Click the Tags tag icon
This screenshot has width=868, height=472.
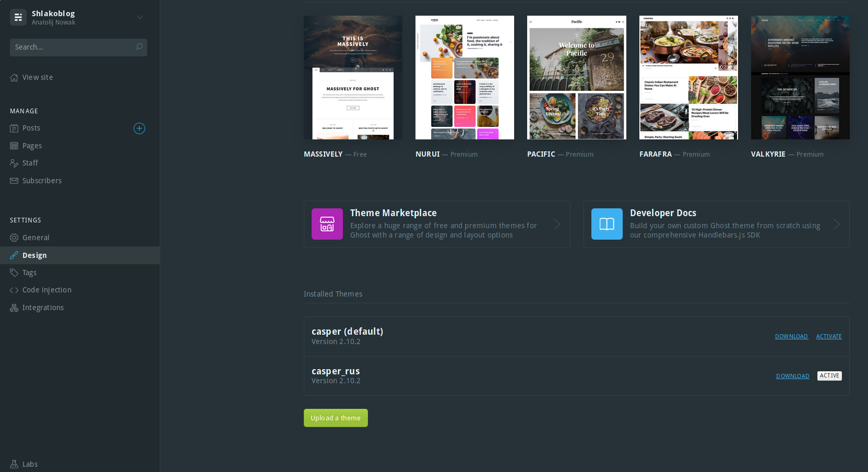pyautogui.click(x=14, y=273)
